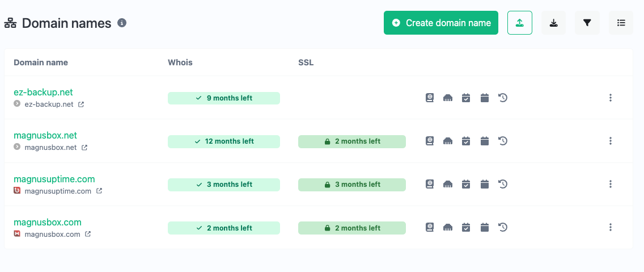Click the SSL column header
The image size is (644, 272).
coord(306,62)
